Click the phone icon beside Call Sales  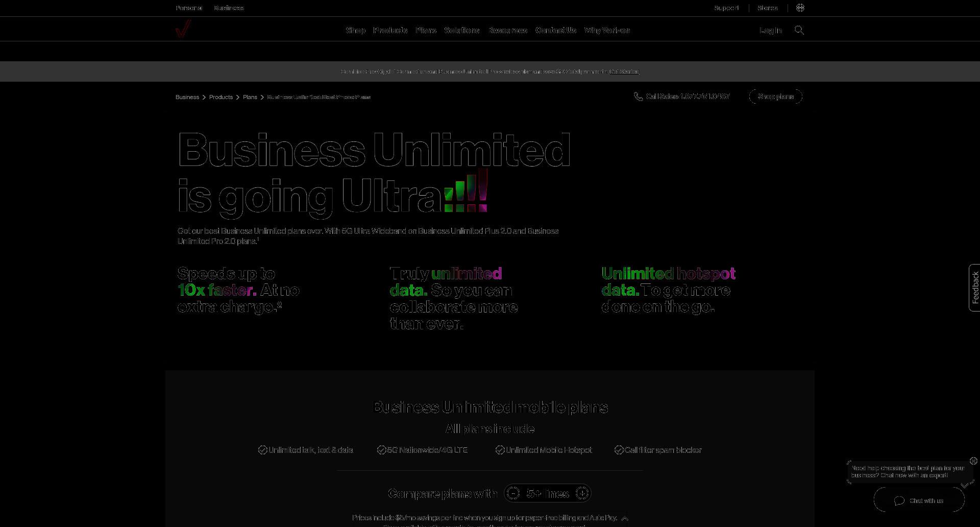tap(638, 97)
